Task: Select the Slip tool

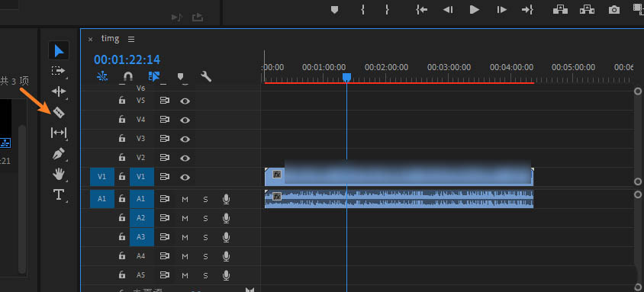Action: point(59,133)
